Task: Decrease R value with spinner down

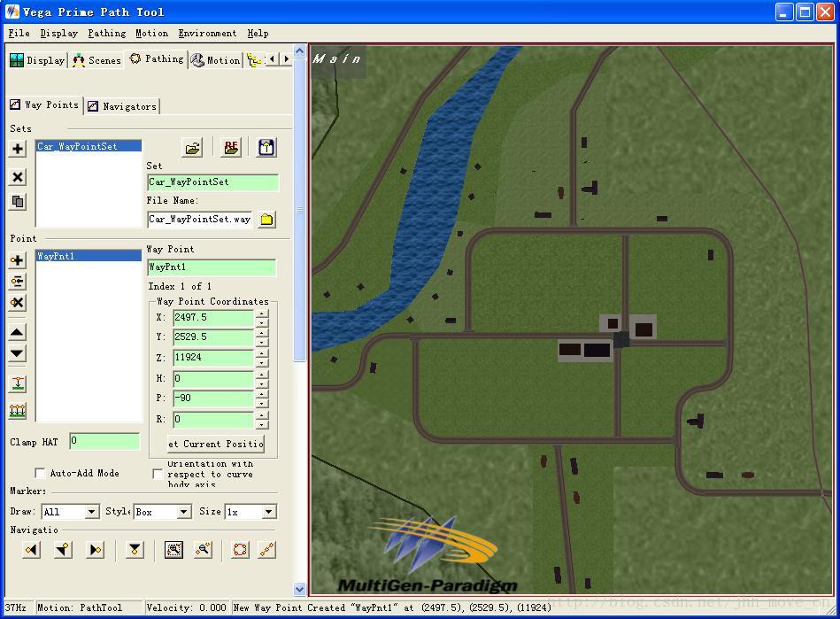Action: coord(262,425)
